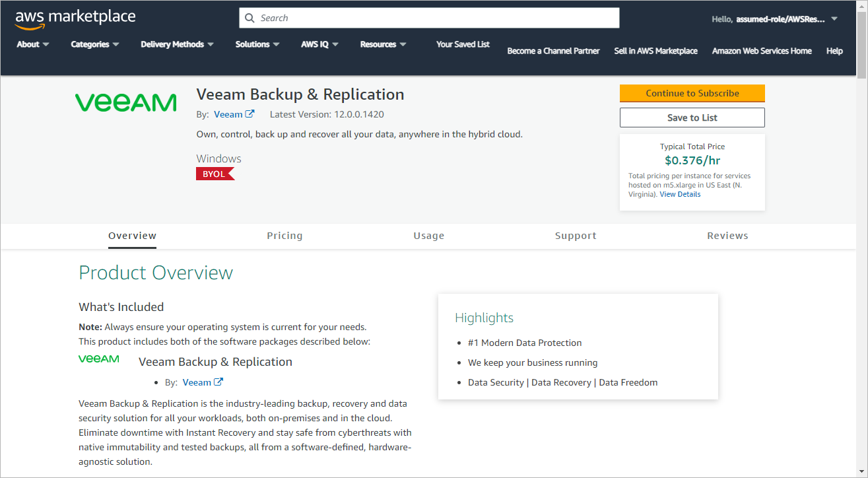The image size is (868, 478).
Task: Click into the Search field
Action: [429, 18]
